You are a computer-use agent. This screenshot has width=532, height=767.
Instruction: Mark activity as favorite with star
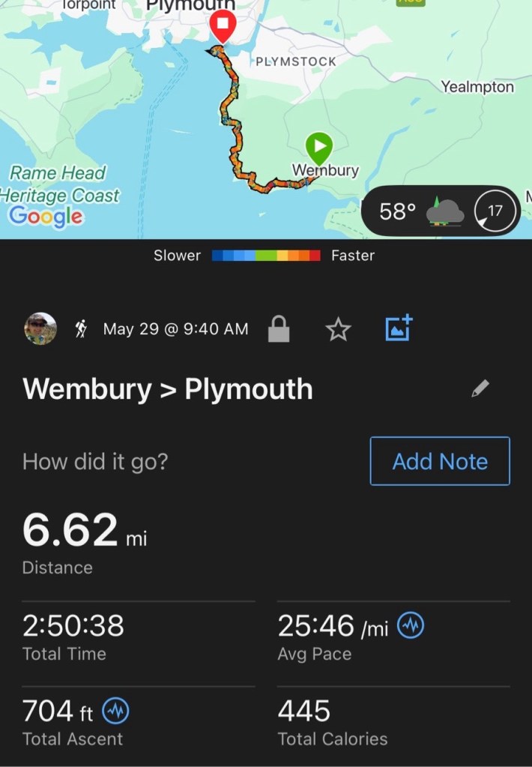pyautogui.click(x=338, y=329)
